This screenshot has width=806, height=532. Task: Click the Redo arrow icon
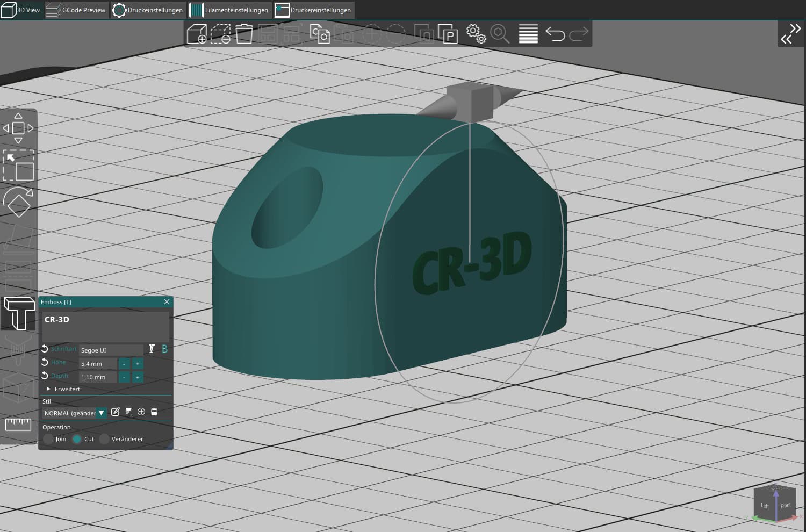tap(579, 34)
